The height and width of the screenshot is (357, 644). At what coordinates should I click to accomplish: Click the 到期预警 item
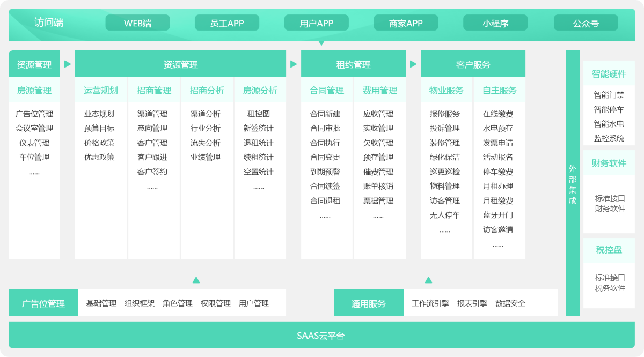[x=325, y=172]
